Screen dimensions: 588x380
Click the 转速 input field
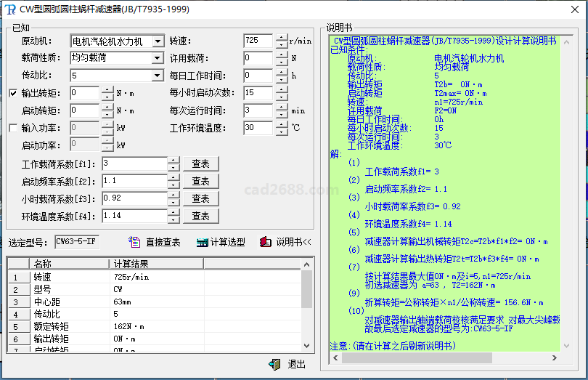[258, 41]
